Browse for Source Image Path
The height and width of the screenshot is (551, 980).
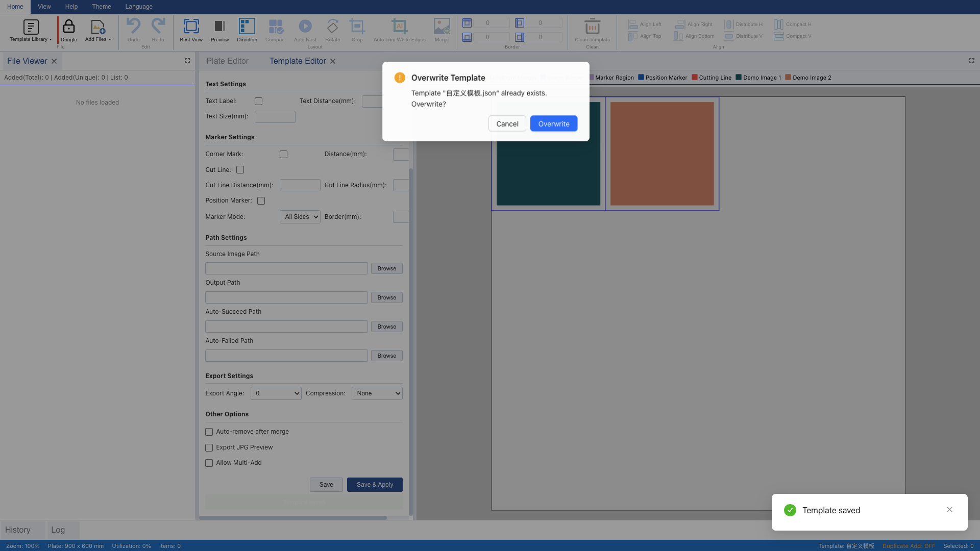(387, 269)
